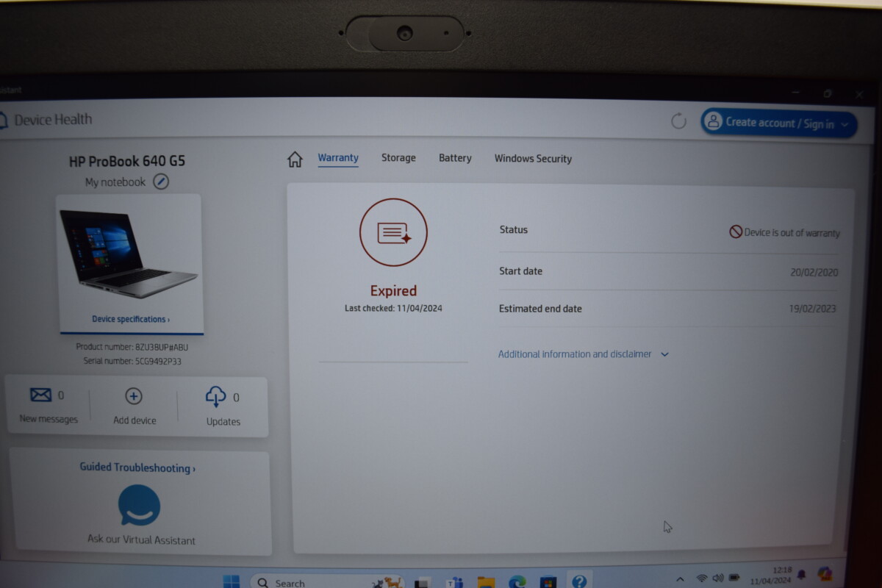Expand the sign-in dropdown chevron

coord(845,125)
